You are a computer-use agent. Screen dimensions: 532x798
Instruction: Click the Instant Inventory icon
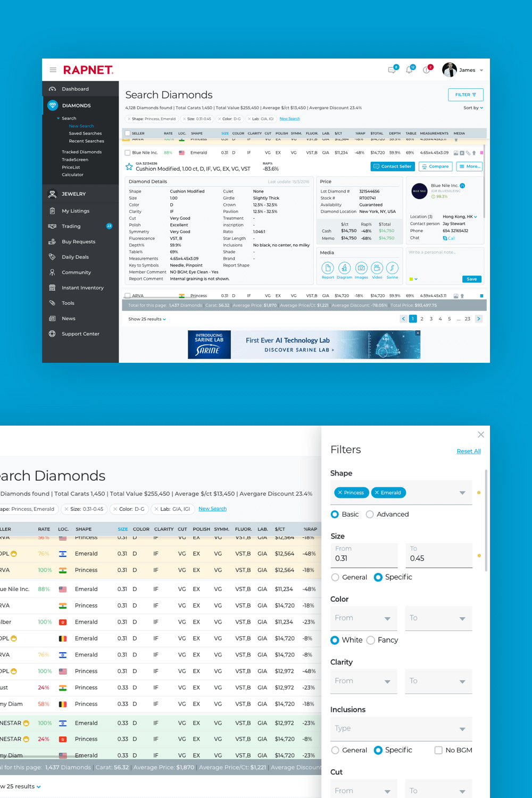click(52, 288)
